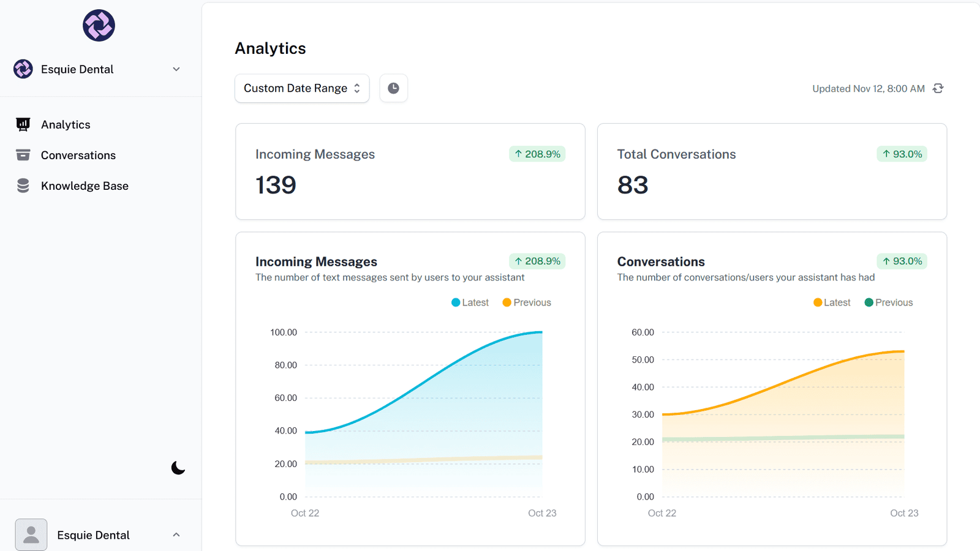
Task: Click the Analytics chart icon in sidebar
Action: tap(23, 124)
